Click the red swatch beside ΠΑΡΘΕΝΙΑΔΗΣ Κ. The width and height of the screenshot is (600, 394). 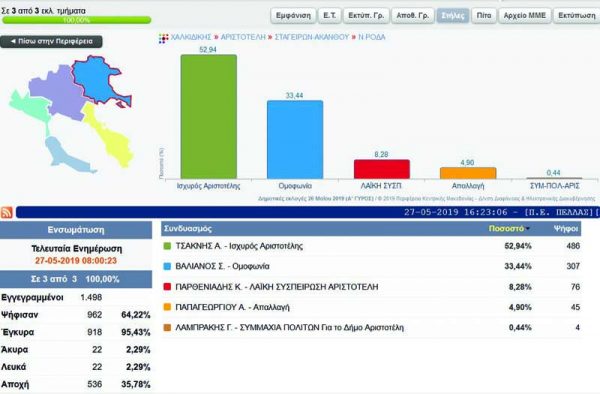[167, 287]
